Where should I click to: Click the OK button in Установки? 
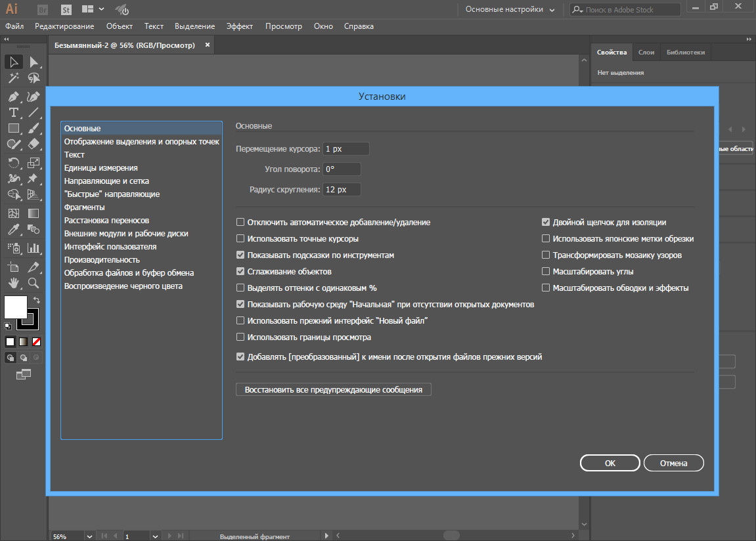610,463
